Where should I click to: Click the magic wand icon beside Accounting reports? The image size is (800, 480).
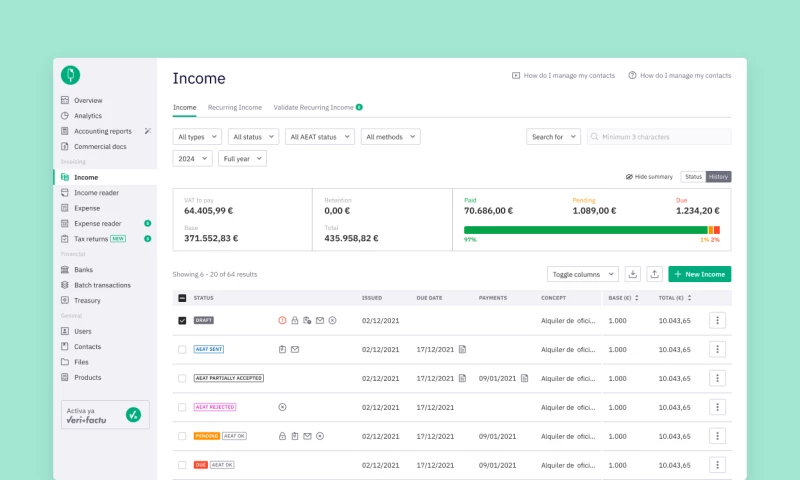147,131
